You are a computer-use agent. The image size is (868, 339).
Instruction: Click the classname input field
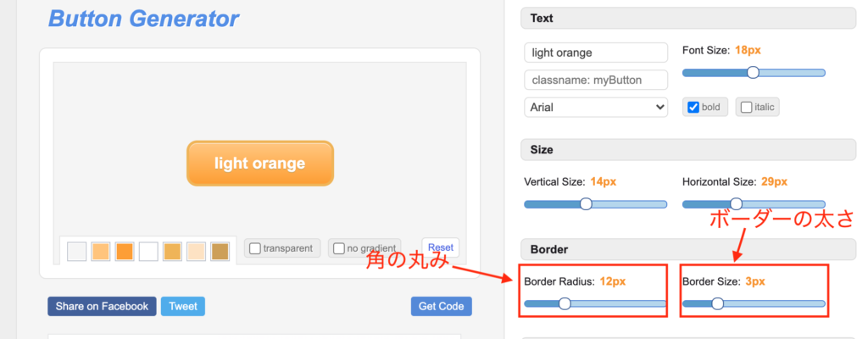596,80
